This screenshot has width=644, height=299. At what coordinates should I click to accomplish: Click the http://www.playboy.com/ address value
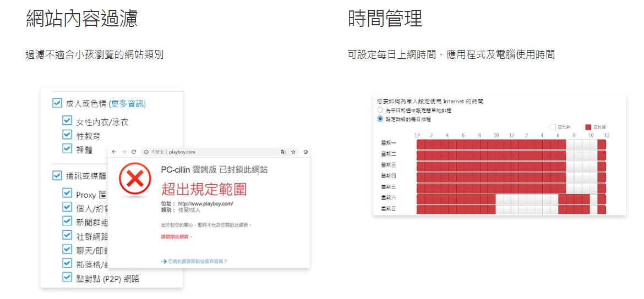click(206, 203)
